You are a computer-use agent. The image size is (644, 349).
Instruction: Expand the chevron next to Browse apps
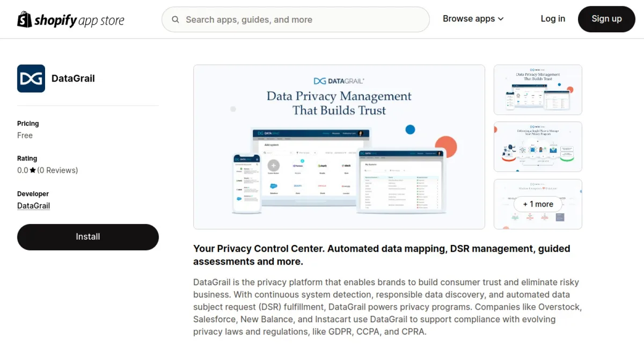500,19
